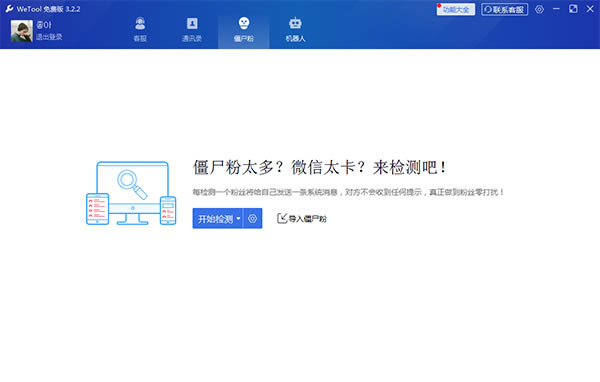Open detection settings gear beside 开始检测
The image size is (600, 382).
pos(253,219)
